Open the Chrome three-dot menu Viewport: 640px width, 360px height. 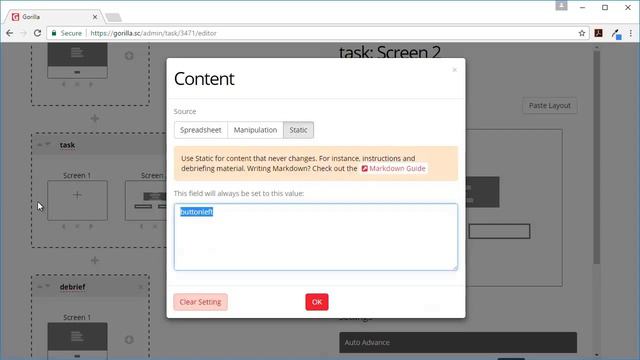coord(631,33)
